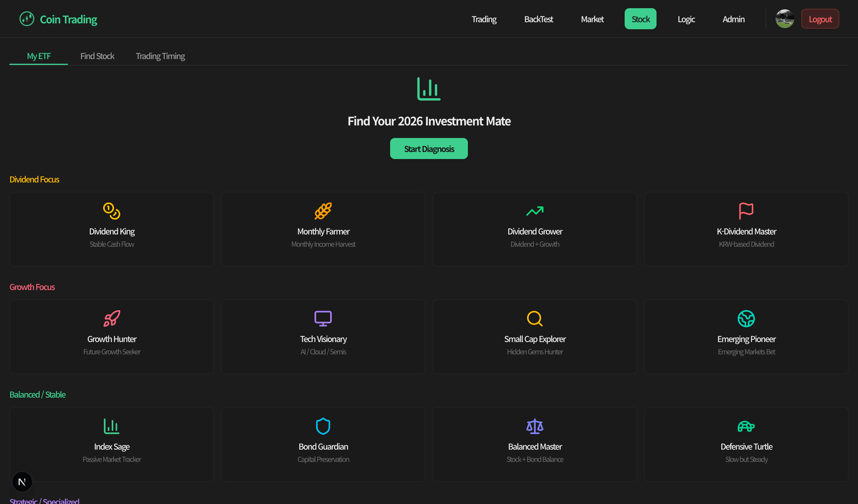Click the Tech Visionary monitor icon

(323, 319)
